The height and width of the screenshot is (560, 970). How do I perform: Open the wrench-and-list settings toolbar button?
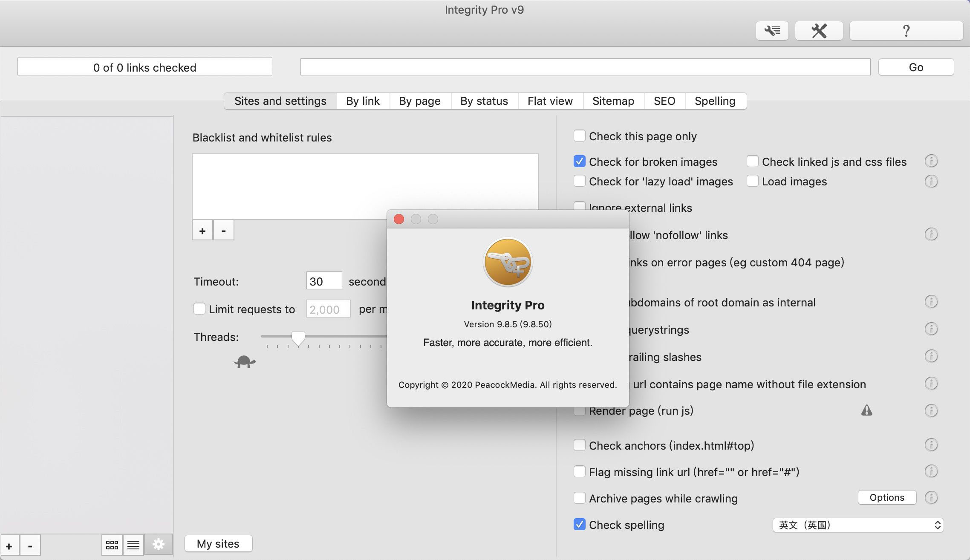click(x=772, y=31)
